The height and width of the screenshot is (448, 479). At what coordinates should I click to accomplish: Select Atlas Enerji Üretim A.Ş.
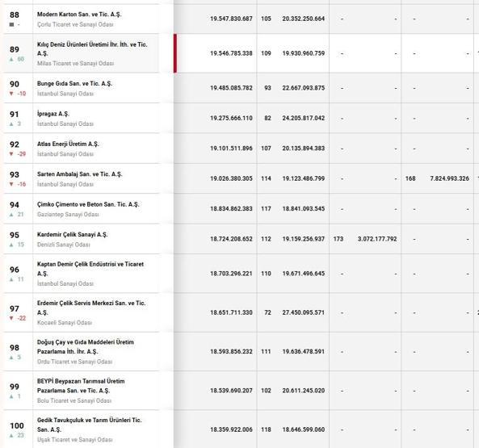[68, 144]
